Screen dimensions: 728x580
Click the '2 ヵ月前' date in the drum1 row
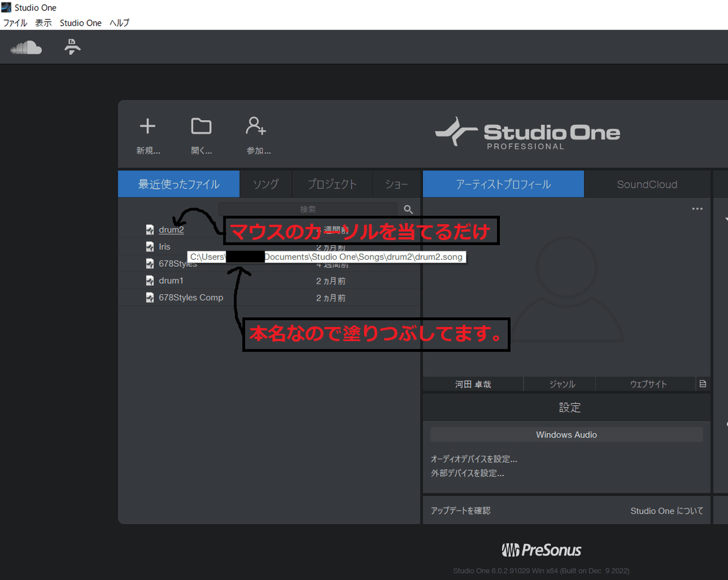click(x=331, y=281)
